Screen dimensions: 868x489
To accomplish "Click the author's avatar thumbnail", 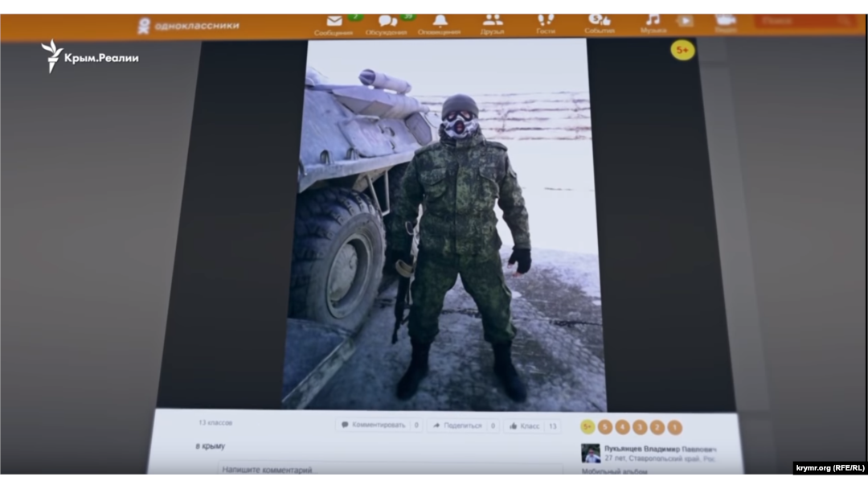I will 591,453.
